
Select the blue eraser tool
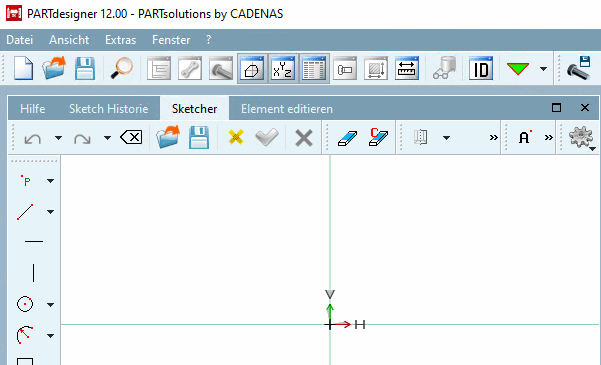pos(347,138)
